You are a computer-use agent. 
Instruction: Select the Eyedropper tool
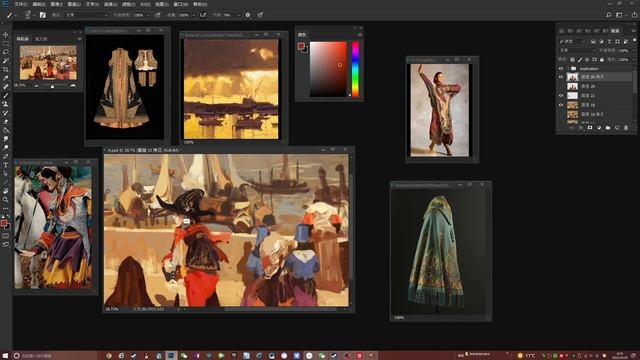pyautogui.click(x=6, y=78)
